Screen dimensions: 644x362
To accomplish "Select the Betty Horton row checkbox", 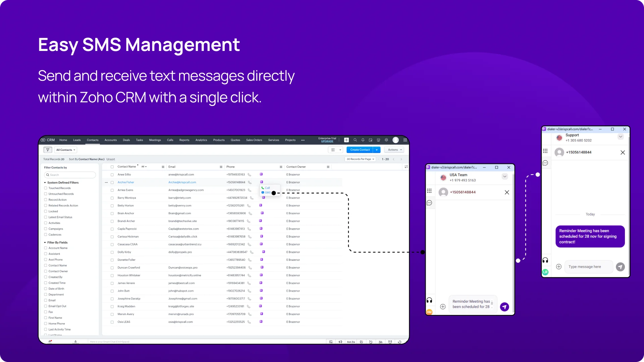I will click(x=112, y=206).
